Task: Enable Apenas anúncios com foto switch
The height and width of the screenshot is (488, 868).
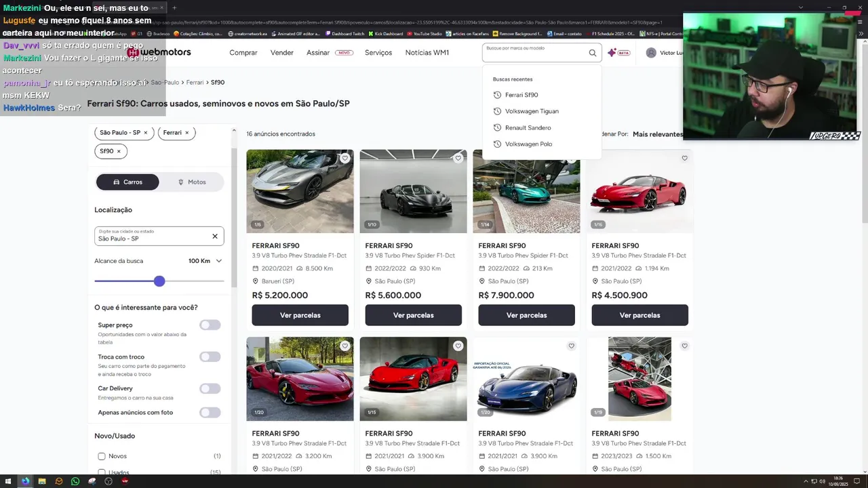Action: click(x=210, y=413)
